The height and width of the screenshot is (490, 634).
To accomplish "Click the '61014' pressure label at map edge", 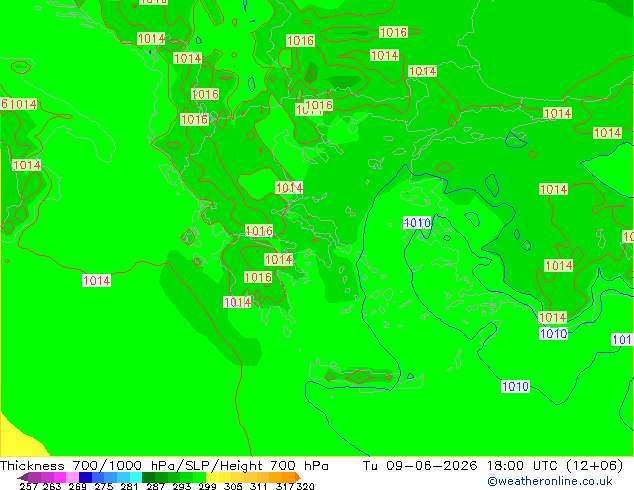I will coord(19,104).
